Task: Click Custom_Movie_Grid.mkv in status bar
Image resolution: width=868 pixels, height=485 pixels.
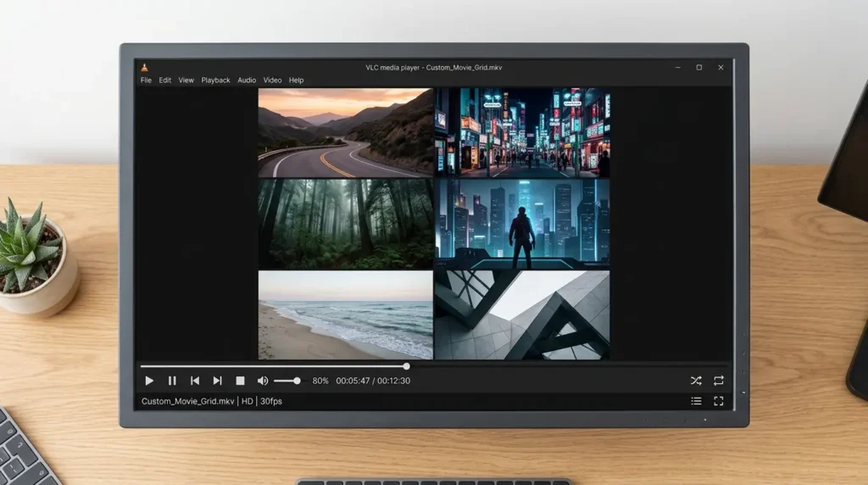Action: click(x=187, y=401)
